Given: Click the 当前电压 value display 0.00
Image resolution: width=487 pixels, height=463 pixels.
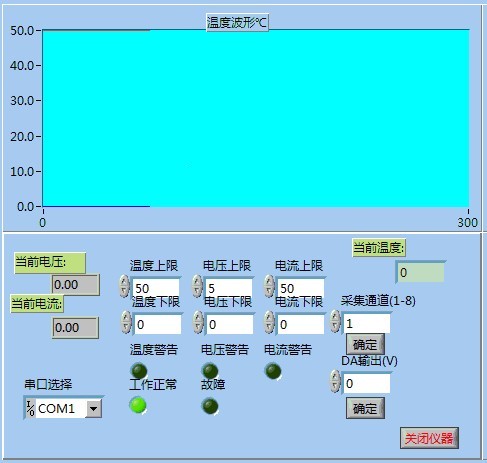Looking at the screenshot, I should [x=76, y=285].
